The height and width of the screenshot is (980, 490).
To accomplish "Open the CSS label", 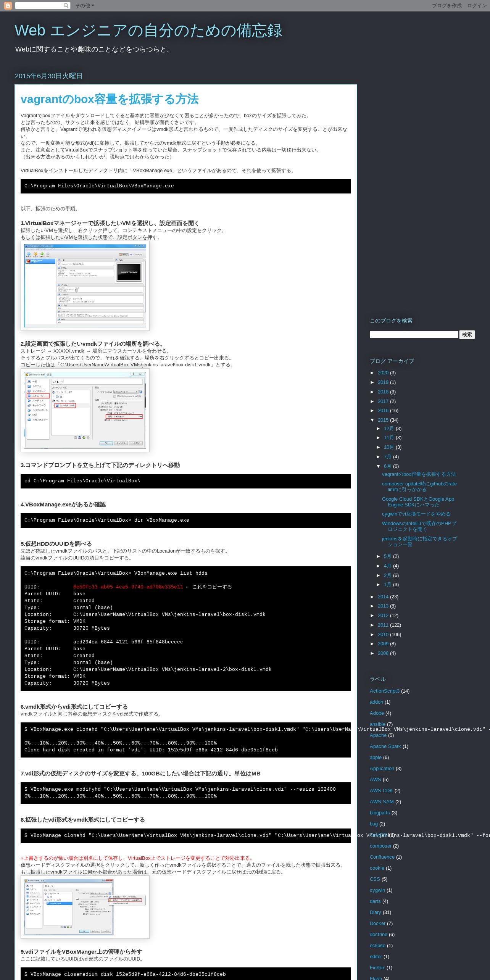I will (x=375, y=879).
